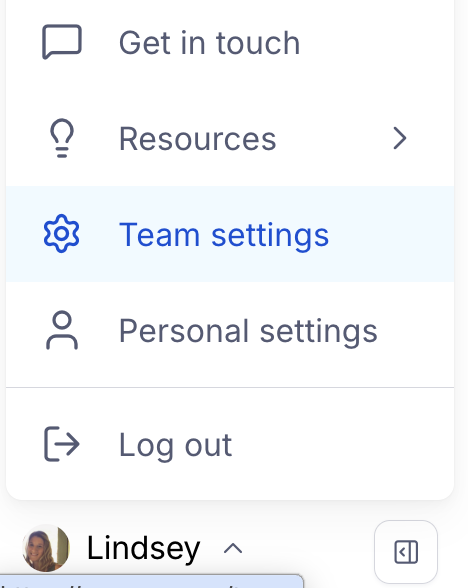
Task: Click the exit arrow icon beside Log out
Action: point(62,444)
